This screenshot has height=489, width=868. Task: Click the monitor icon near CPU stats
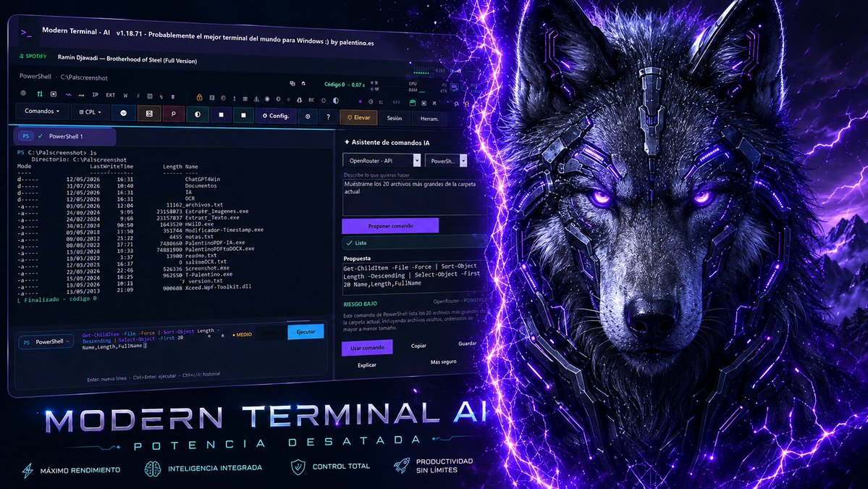click(x=454, y=87)
